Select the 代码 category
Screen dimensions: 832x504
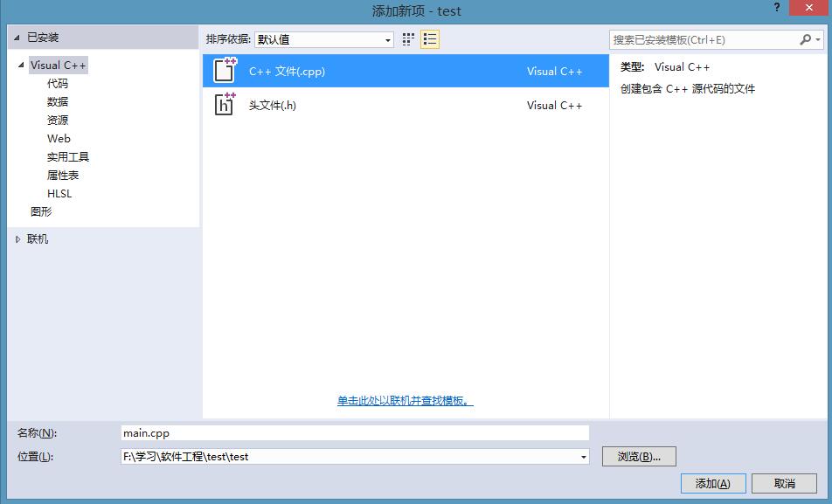point(58,83)
